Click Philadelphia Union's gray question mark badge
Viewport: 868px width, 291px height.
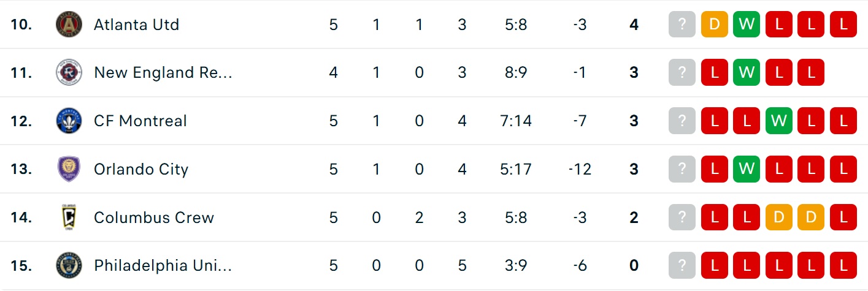pyautogui.click(x=682, y=265)
